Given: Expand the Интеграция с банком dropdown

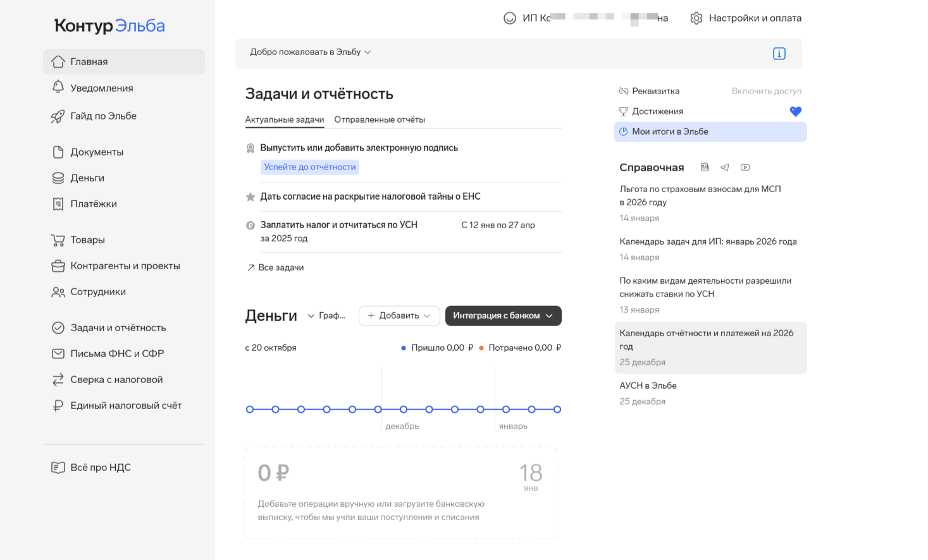Looking at the screenshot, I should pyautogui.click(x=503, y=315).
